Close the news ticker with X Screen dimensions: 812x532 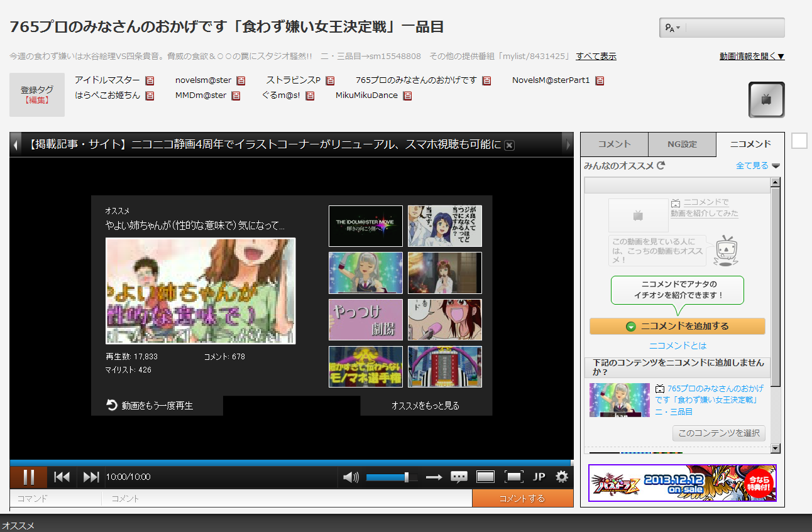(x=510, y=145)
